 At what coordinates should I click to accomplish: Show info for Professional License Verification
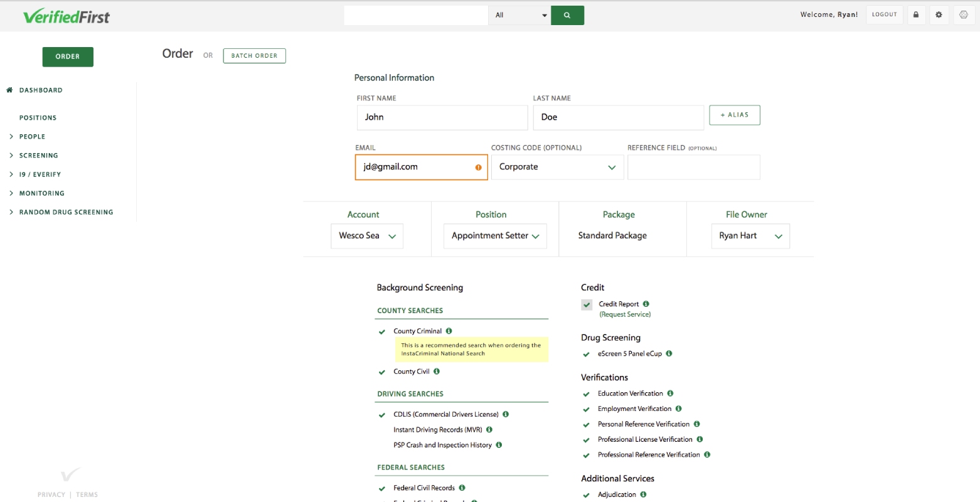(x=700, y=439)
